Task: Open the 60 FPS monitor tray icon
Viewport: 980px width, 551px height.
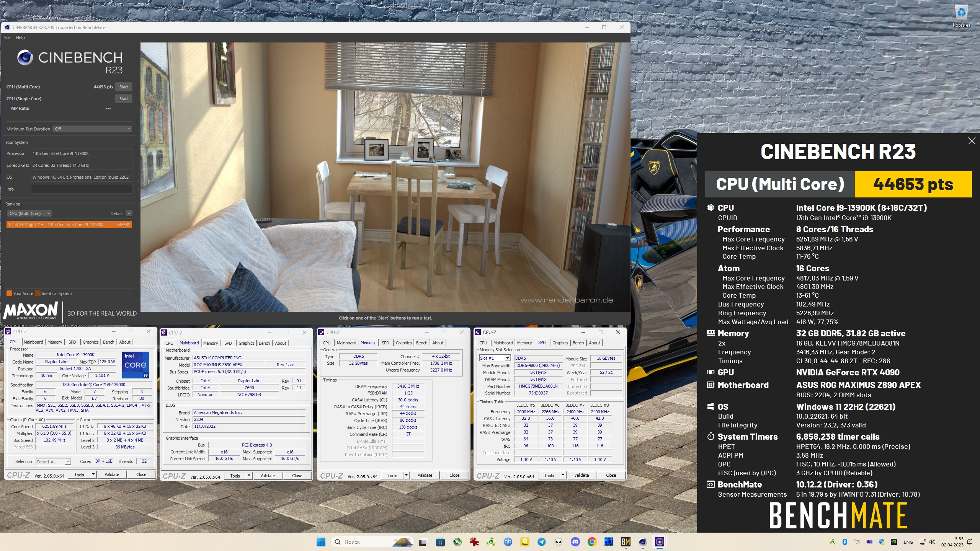Action: tap(869, 542)
